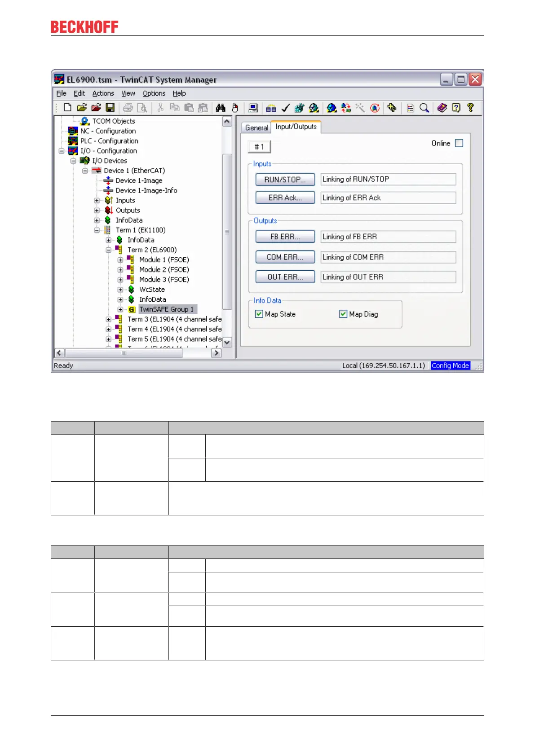Expand the Inputs tree node

coord(97,200)
